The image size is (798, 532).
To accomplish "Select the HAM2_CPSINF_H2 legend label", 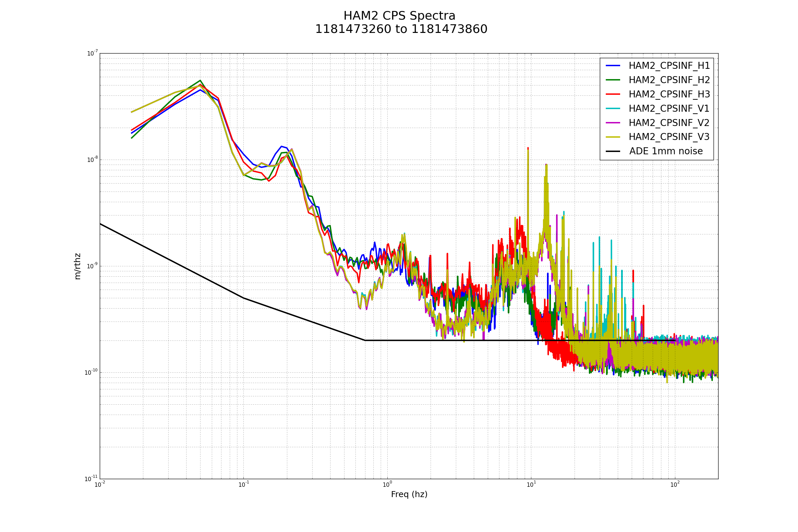I will 669,80.
